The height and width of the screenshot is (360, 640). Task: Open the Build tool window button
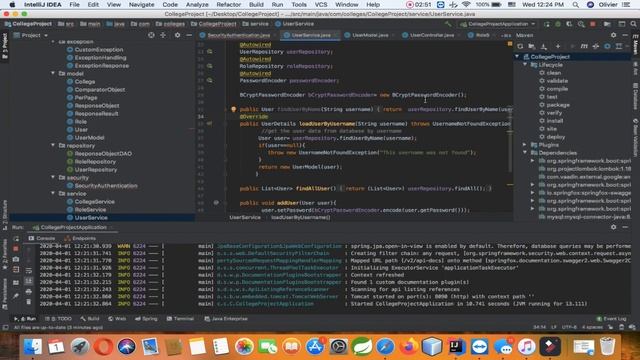pos(90,319)
